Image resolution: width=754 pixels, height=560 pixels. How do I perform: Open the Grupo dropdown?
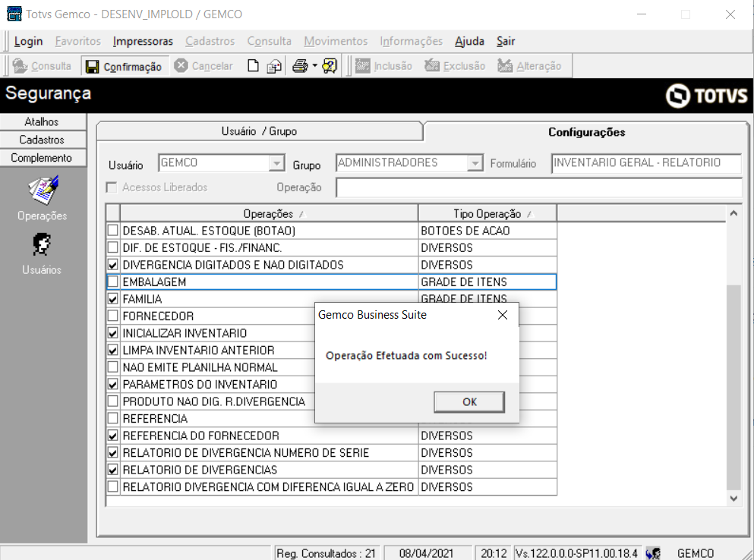click(475, 163)
